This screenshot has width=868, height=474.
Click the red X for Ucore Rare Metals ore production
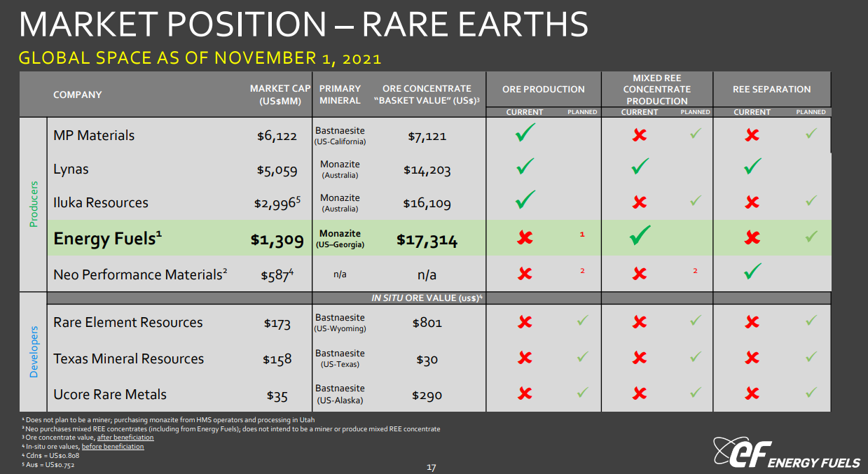[524, 394]
